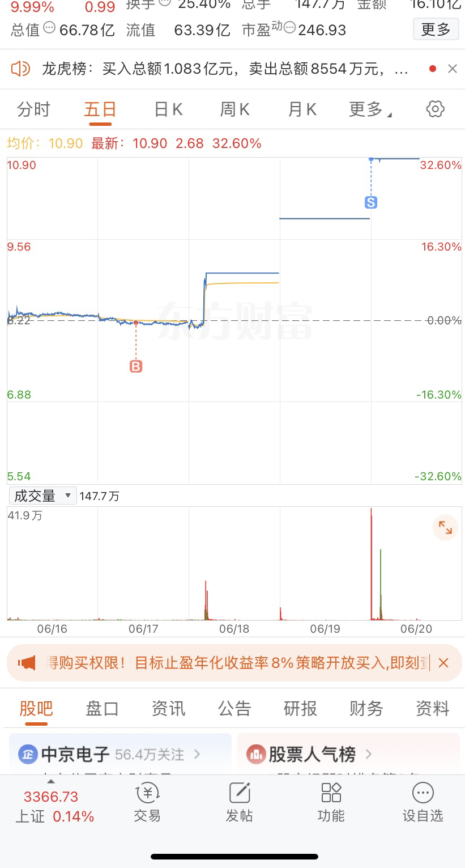
Task: Close the orange promotion banner
Action: 443,662
